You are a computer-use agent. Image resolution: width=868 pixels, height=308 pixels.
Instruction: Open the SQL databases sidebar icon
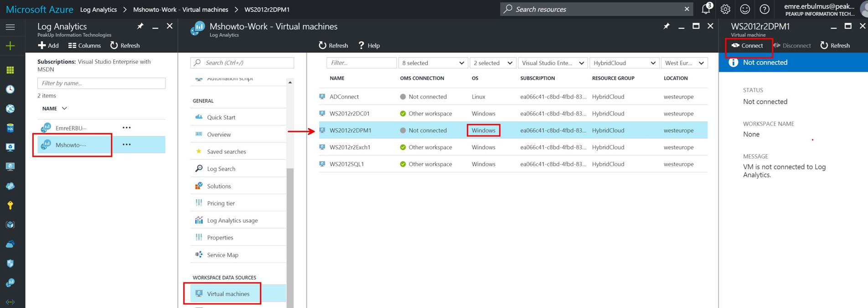click(x=10, y=128)
